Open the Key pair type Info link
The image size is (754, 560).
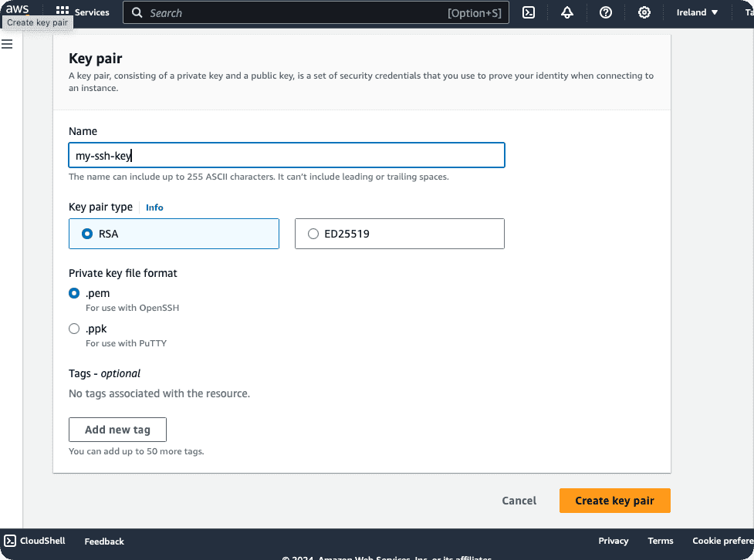pos(154,207)
